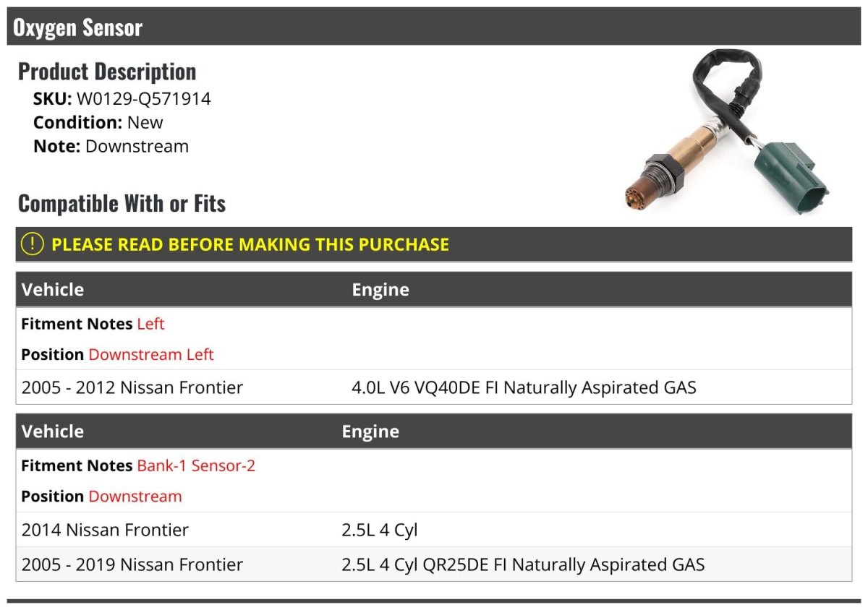
Task: Click the Condition: New line
Action: click(98, 122)
